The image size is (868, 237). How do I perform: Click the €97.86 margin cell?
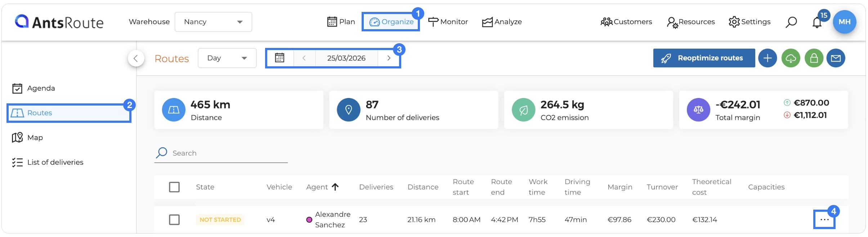[619, 220]
